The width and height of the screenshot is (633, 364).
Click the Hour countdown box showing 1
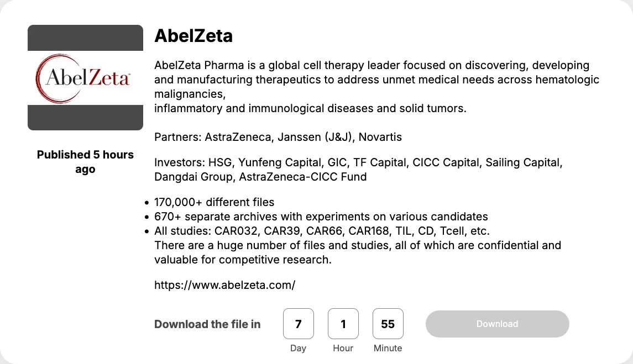pyautogui.click(x=343, y=324)
